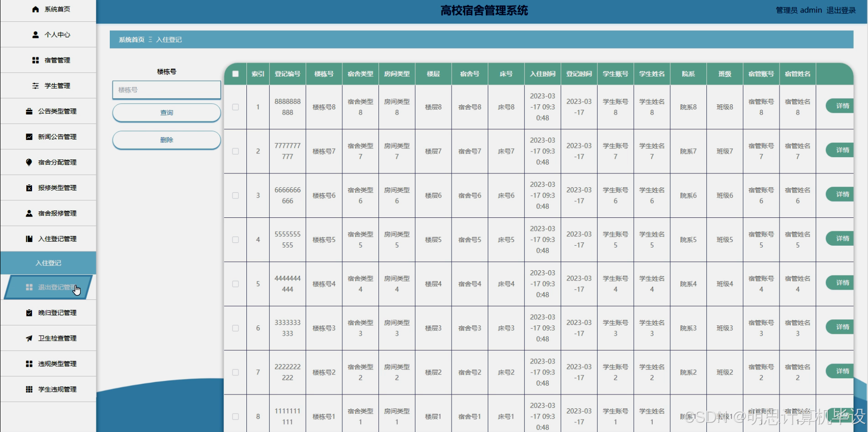
Task: Open 晚归登记管理 menu item
Action: 48,313
